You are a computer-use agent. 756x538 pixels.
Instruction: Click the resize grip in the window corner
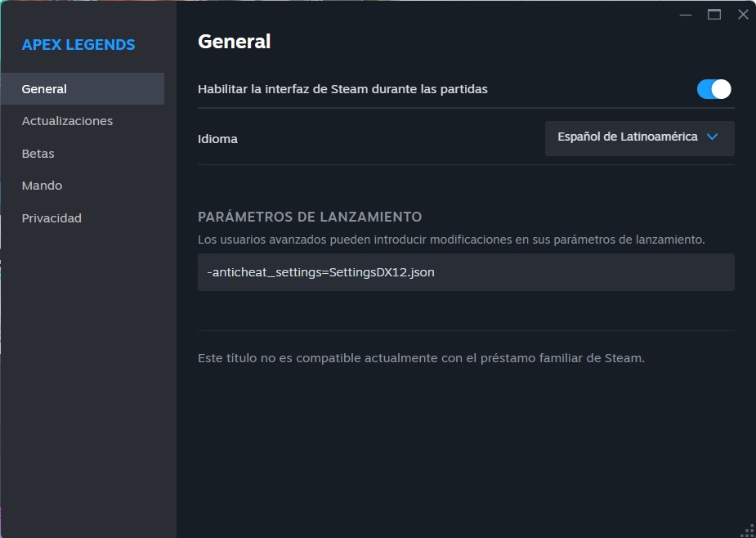click(x=746, y=529)
